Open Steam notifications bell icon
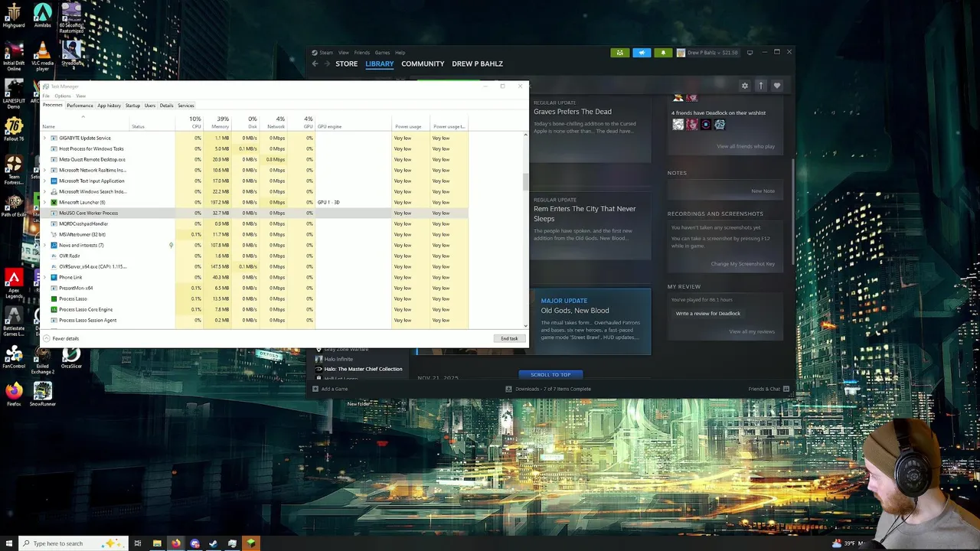Viewport: 980px width, 551px height. (663, 53)
